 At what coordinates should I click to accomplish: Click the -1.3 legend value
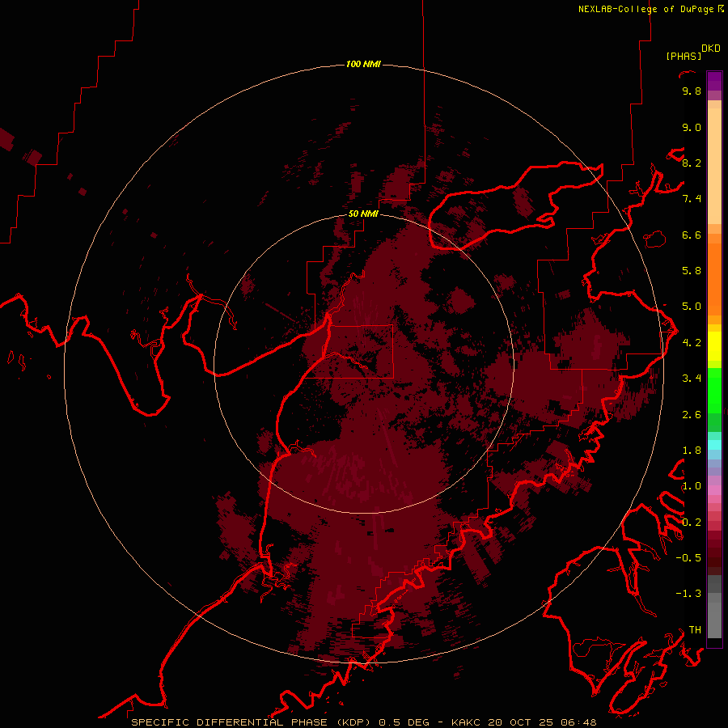tap(688, 594)
